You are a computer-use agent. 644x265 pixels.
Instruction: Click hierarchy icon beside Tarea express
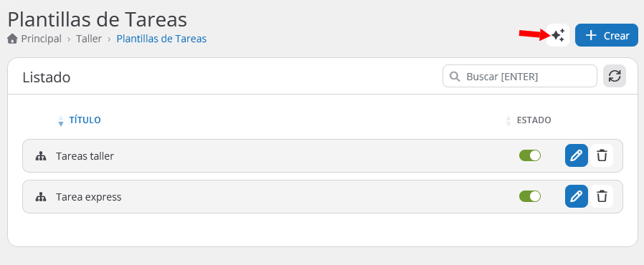(x=41, y=197)
